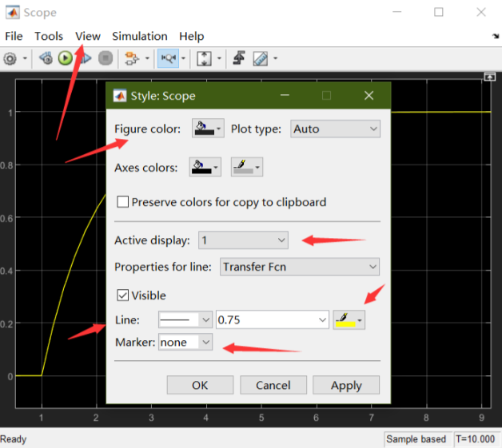Expand the configuration gear dropdown arrow
The height and width of the screenshot is (448, 502).
tap(25, 58)
